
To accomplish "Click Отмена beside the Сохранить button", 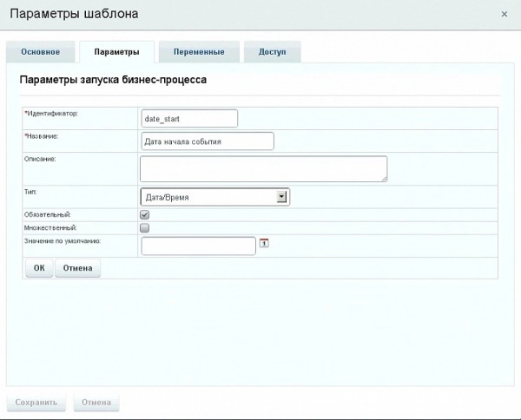I will 96,403.
